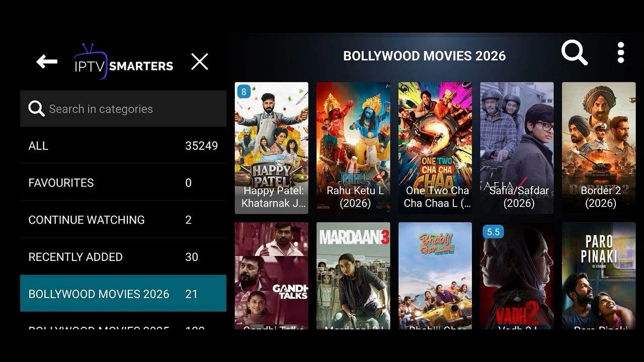This screenshot has width=644, height=362.
Task: Open Vadh 2 movie poster
Action: pos(517,276)
